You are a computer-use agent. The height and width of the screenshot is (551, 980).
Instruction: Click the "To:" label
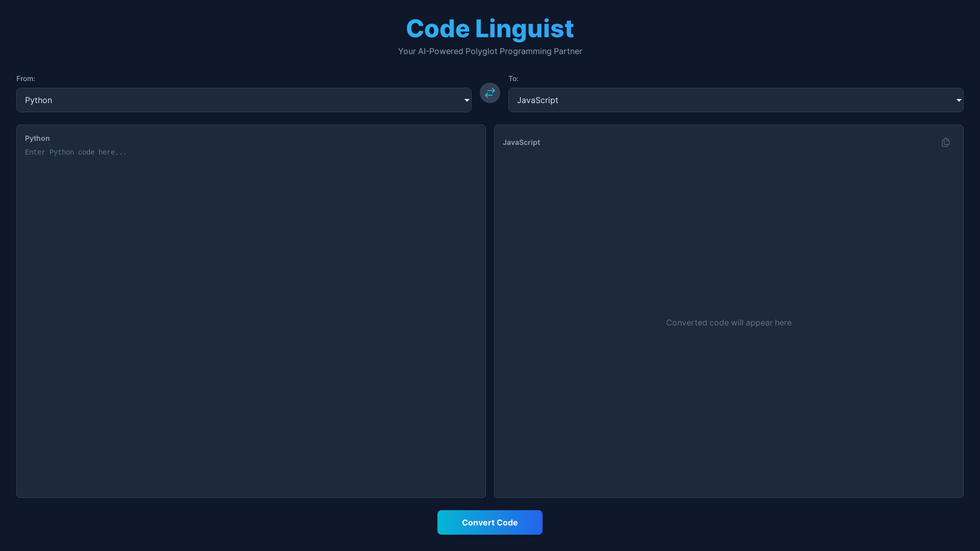(x=513, y=79)
